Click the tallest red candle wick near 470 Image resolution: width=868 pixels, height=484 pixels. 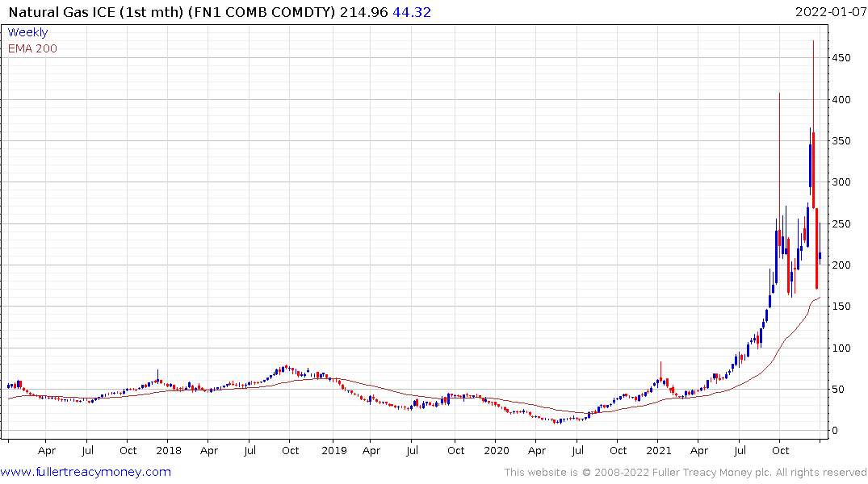click(x=813, y=86)
